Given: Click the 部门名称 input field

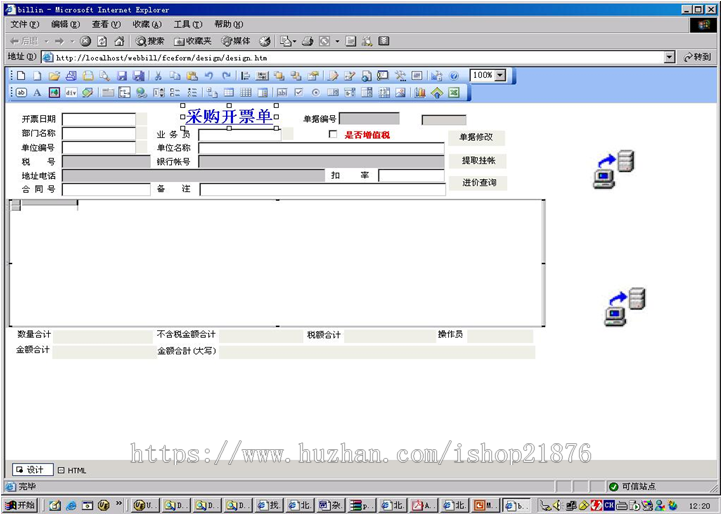Looking at the screenshot, I should (x=99, y=134).
